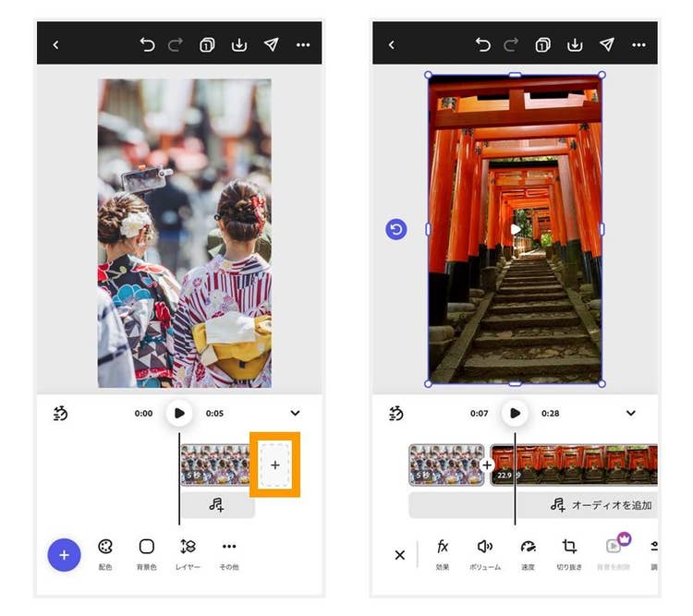Select the 22.9秒 torii clip in timeline

(575, 465)
